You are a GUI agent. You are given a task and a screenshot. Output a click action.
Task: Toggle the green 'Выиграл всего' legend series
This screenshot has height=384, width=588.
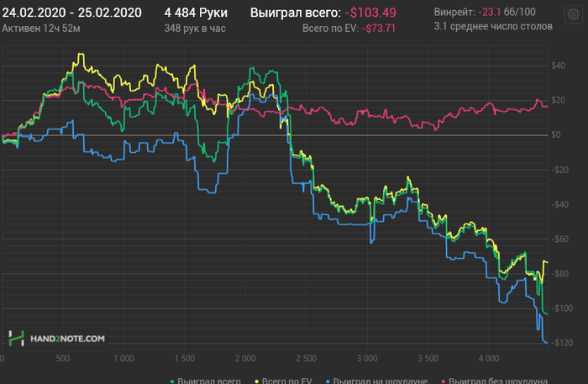click(206, 381)
